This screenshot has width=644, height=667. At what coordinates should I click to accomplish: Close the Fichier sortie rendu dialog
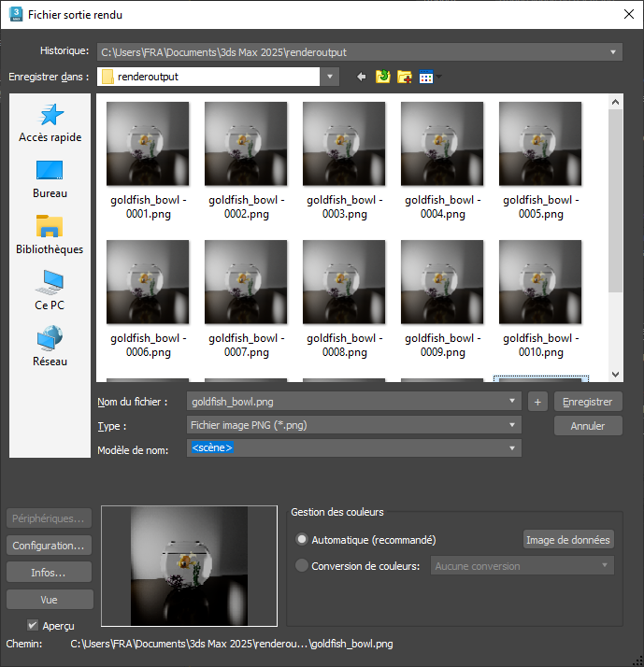point(628,14)
